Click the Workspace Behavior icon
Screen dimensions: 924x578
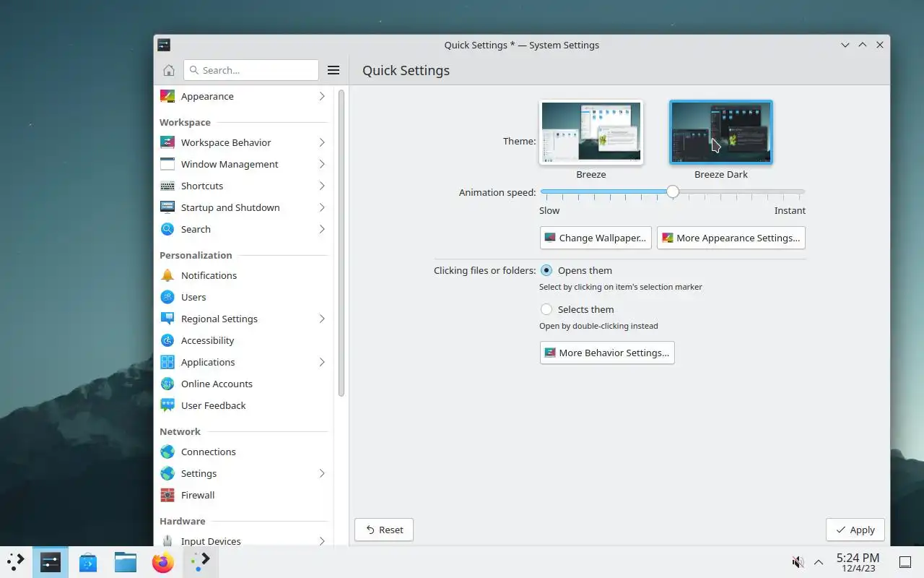[x=167, y=142]
